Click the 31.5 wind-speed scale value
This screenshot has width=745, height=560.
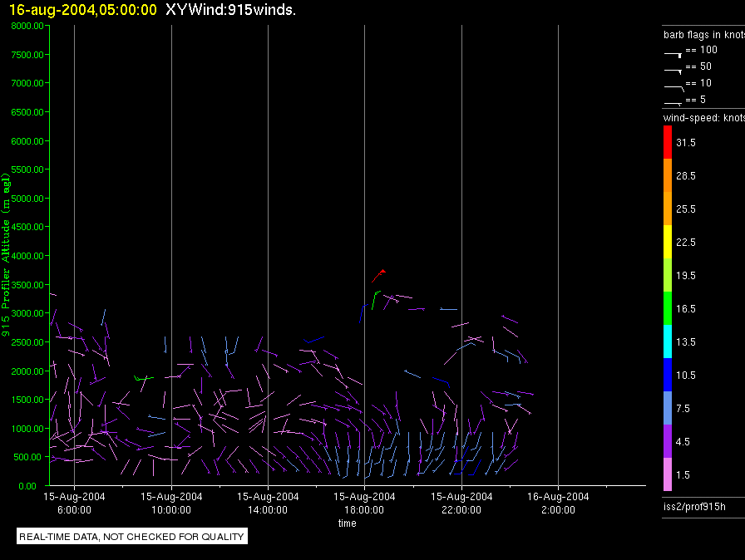[x=686, y=142]
